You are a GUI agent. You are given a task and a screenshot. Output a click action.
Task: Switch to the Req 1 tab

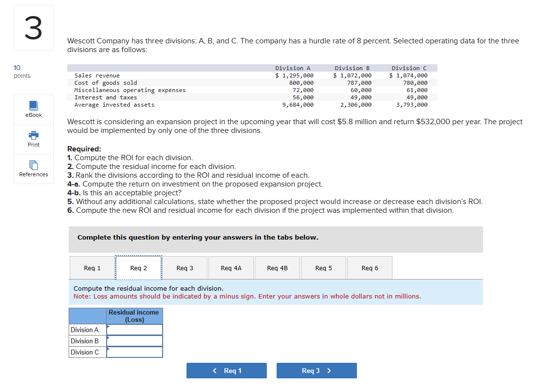click(92, 268)
